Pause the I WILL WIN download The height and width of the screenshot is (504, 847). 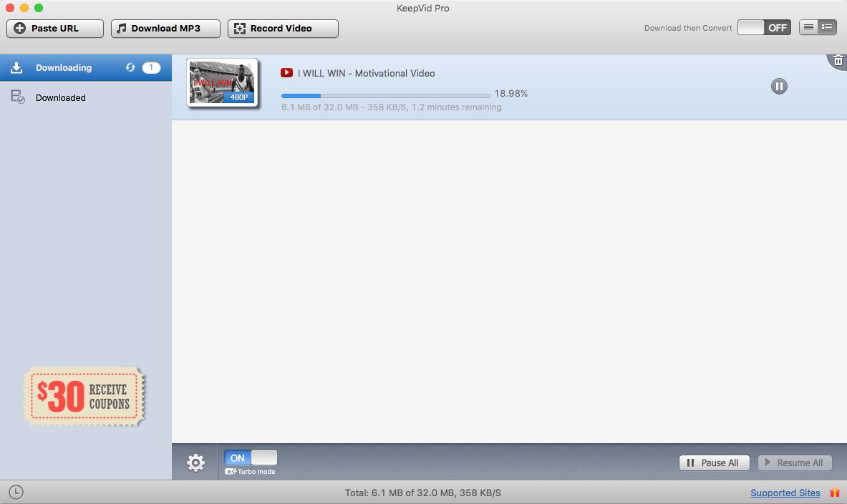click(x=779, y=86)
